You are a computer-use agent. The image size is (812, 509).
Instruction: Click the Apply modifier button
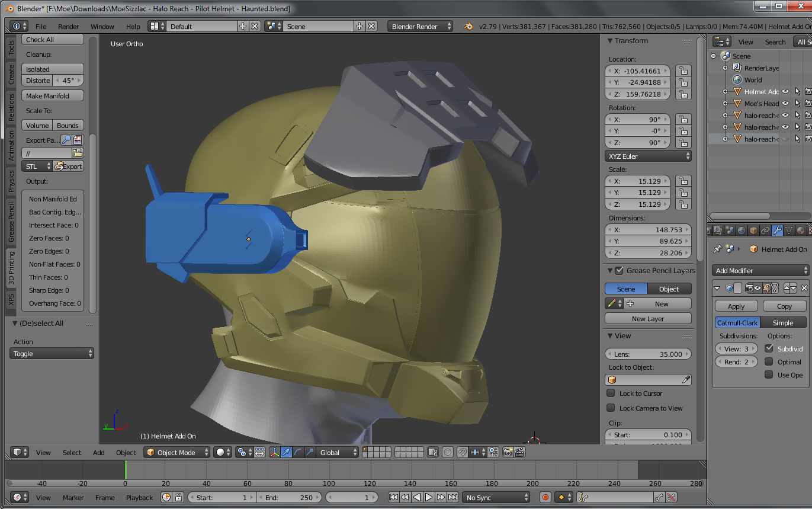pyautogui.click(x=736, y=306)
